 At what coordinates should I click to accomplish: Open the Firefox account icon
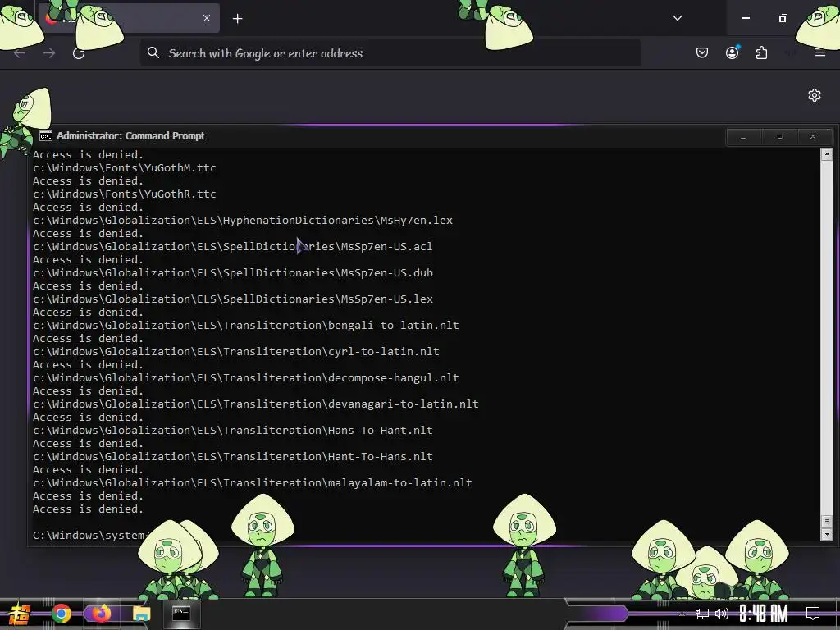pos(732,52)
